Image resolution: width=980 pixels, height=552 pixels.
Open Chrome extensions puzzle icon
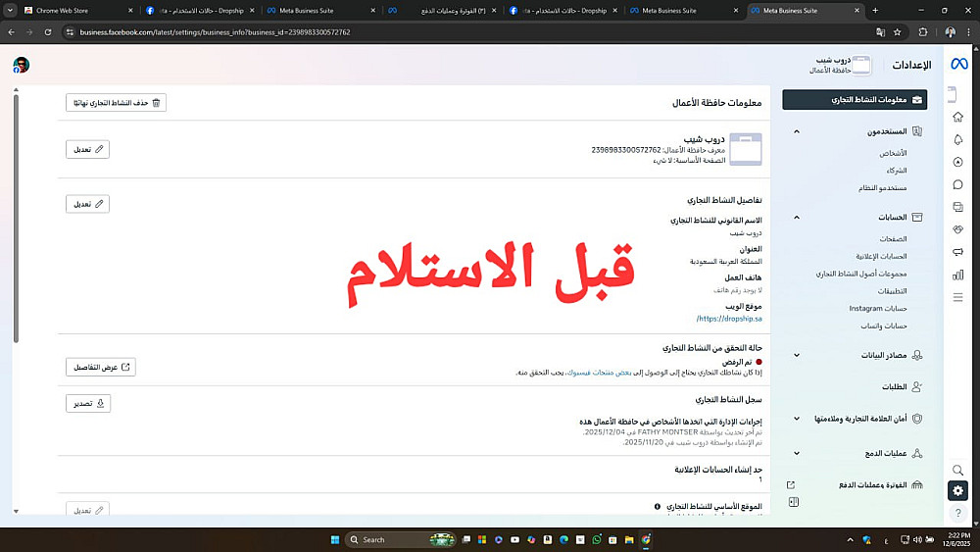(x=923, y=32)
